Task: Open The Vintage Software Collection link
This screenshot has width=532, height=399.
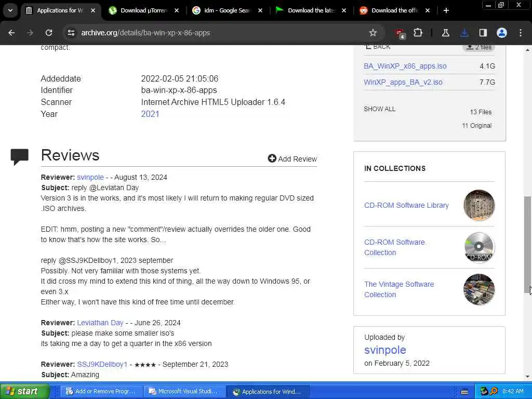Action: tap(399, 289)
